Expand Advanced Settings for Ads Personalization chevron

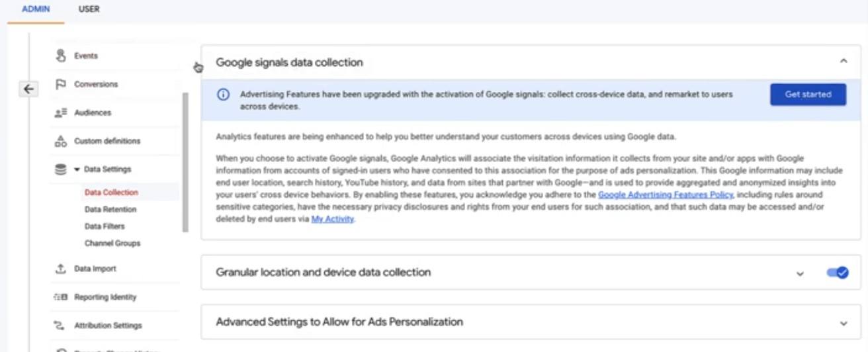[x=844, y=324]
